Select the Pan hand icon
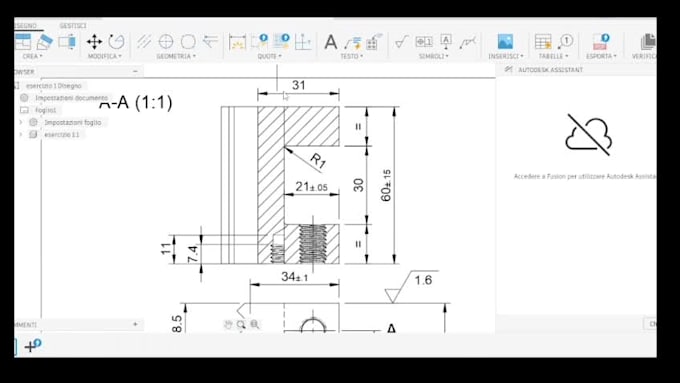680x383 pixels. click(228, 324)
